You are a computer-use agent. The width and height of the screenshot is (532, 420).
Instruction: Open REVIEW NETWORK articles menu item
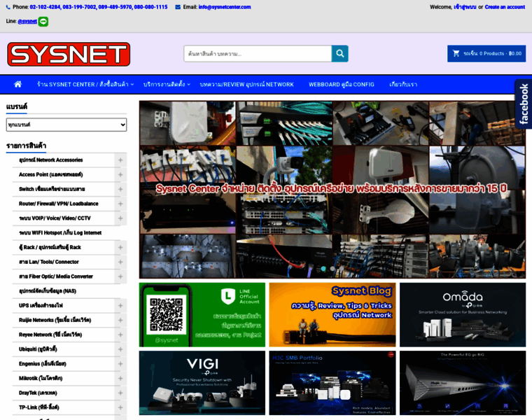tap(246, 85)
